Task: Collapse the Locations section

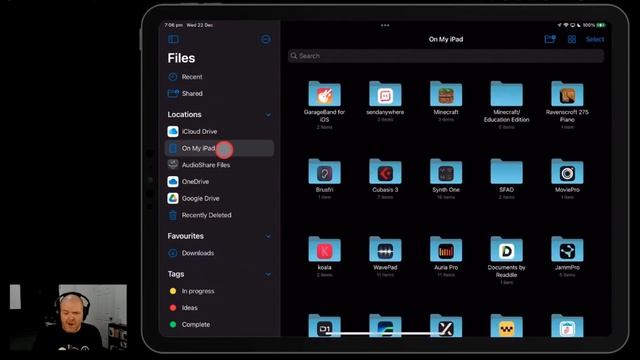Action: pos(268,115)
